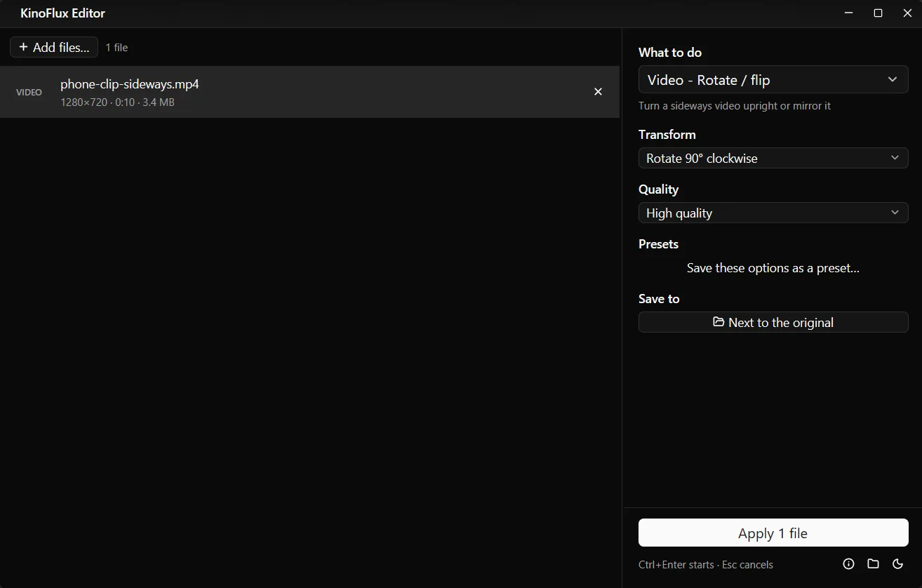Open the What to do dropdown
This screenshot has width=922, height=588.
773,80
